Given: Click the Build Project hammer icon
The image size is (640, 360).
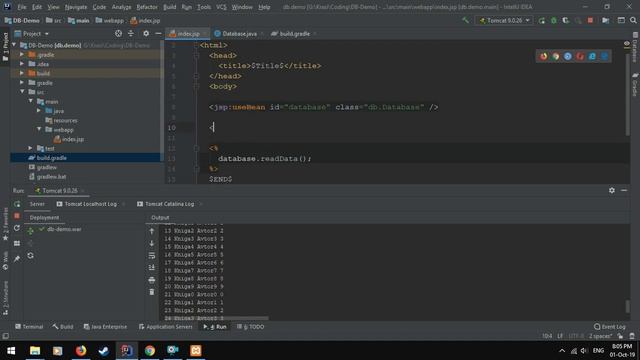Looking at the screenshot, I should (465, 20).
